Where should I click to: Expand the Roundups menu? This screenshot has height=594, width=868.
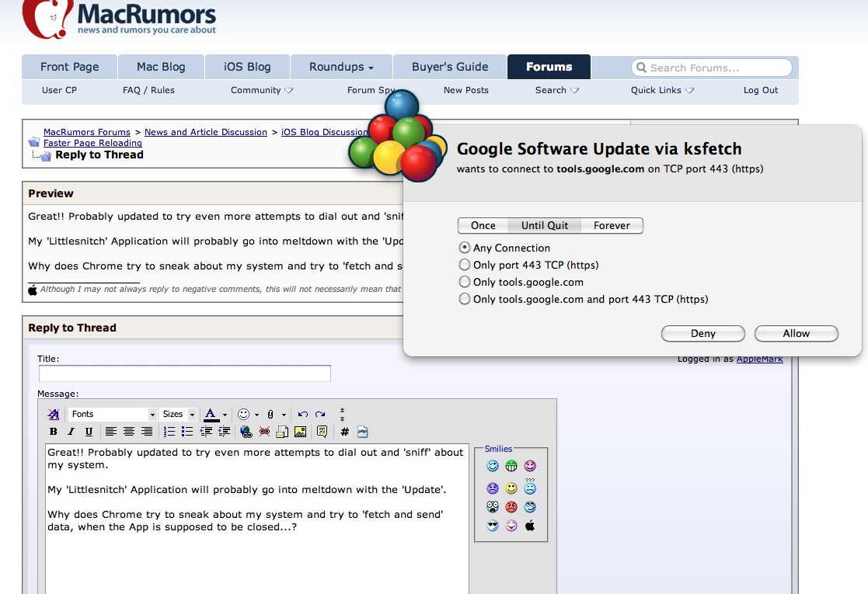coord(341,67)
